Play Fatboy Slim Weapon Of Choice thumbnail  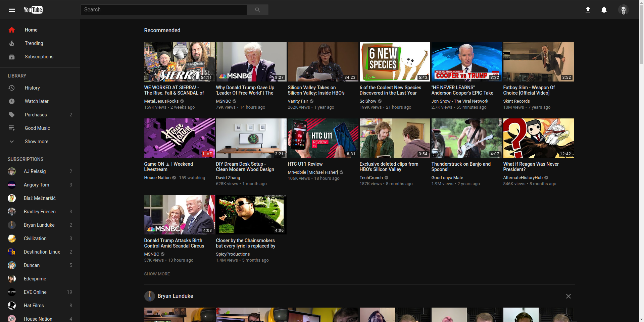click(539, 62)
